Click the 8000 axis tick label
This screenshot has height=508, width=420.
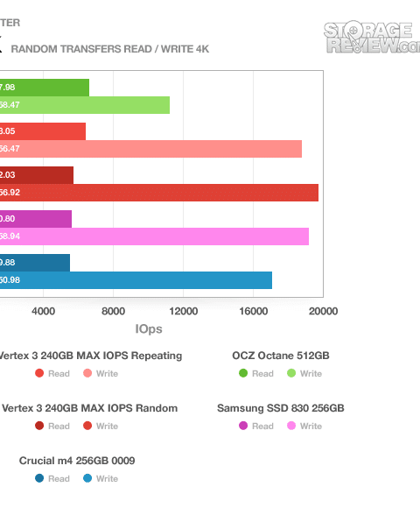point(113,311)
